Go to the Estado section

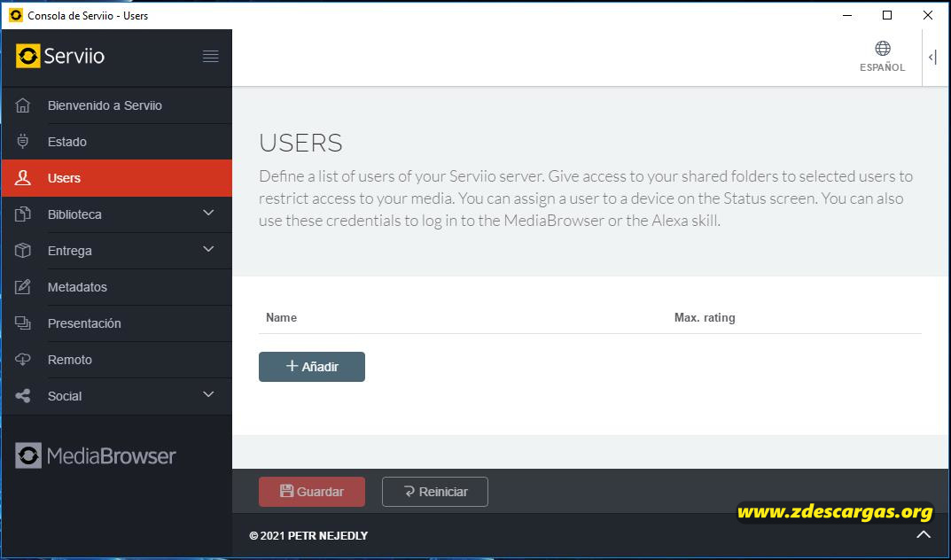pyautogui.click(x=117, y=142)
